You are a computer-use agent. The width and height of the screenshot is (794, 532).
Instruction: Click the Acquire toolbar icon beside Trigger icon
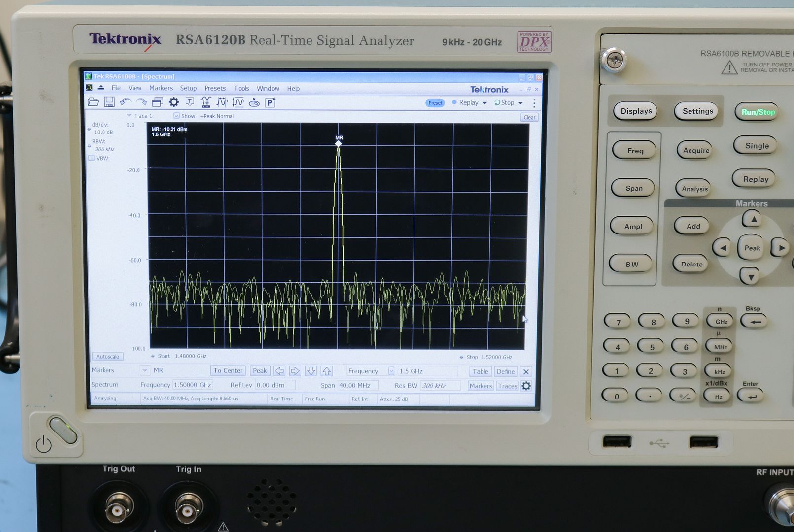tap(206, 102)
